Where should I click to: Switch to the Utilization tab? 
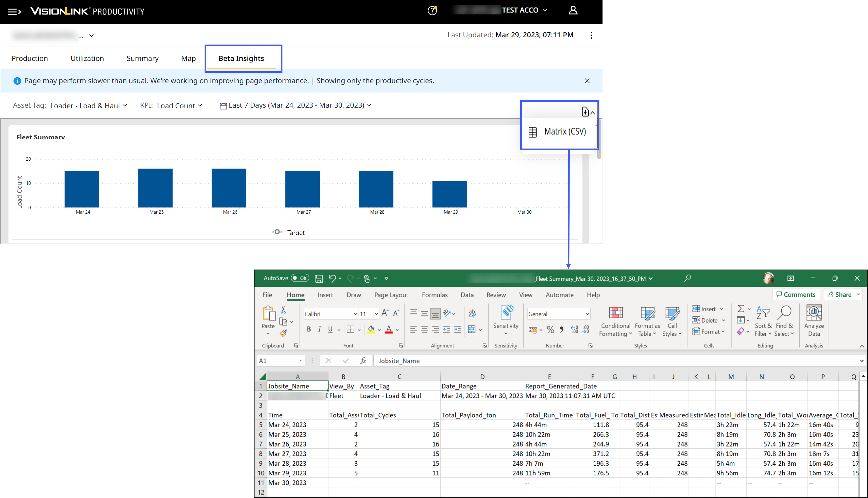tap(87, 58)
